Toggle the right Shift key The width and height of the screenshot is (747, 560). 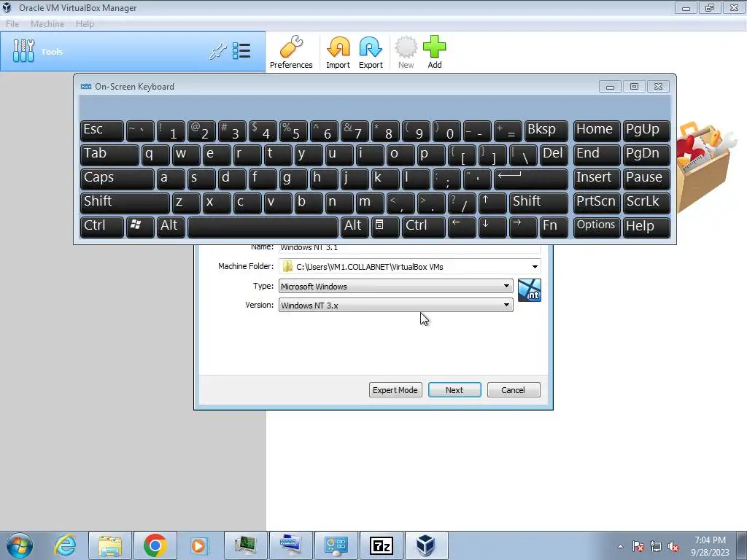tap(539, 203)
